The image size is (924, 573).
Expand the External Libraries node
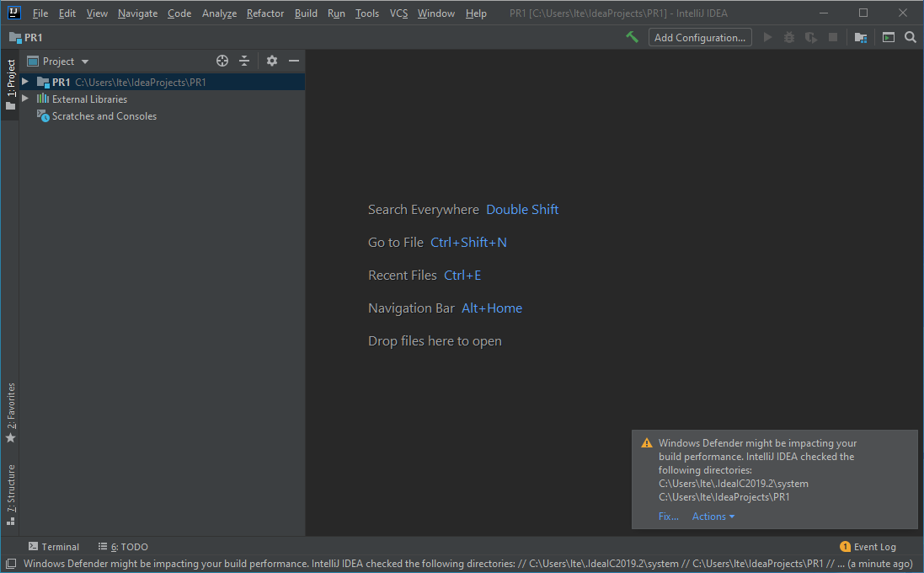(x=25, y=99)
